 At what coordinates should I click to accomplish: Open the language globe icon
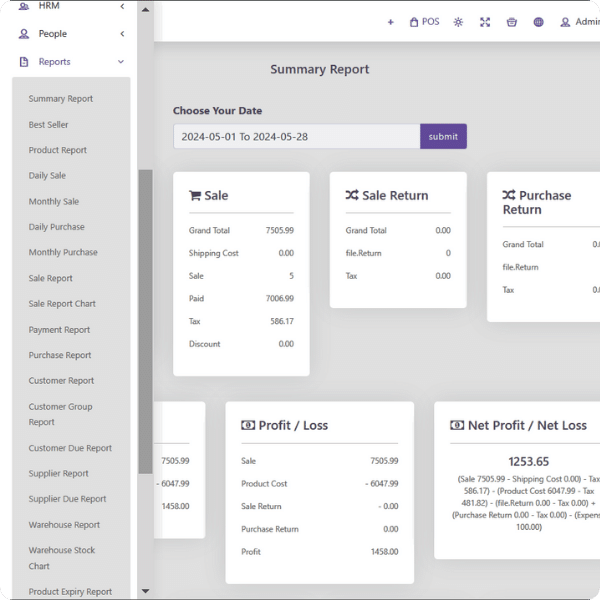(539, 22)
